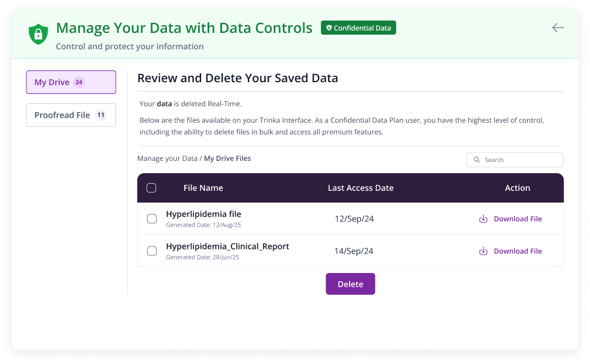Open Download File link for Hyperlipidemia file
590x364 pixels.
(x=518, y=218)
